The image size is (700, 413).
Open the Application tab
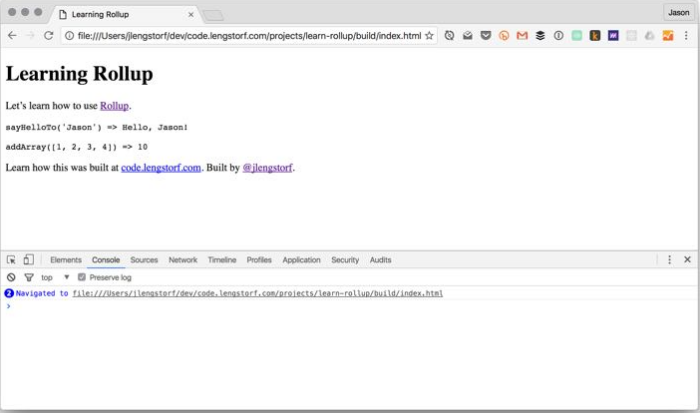click(x=301, y=260)
